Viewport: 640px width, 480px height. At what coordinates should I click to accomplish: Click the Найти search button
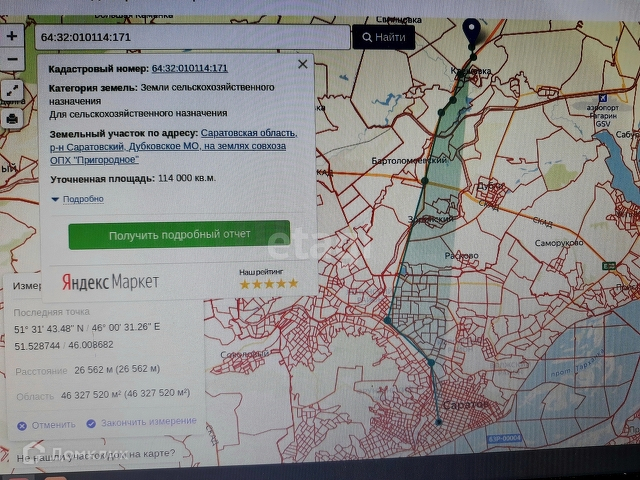tap(384, 38)
